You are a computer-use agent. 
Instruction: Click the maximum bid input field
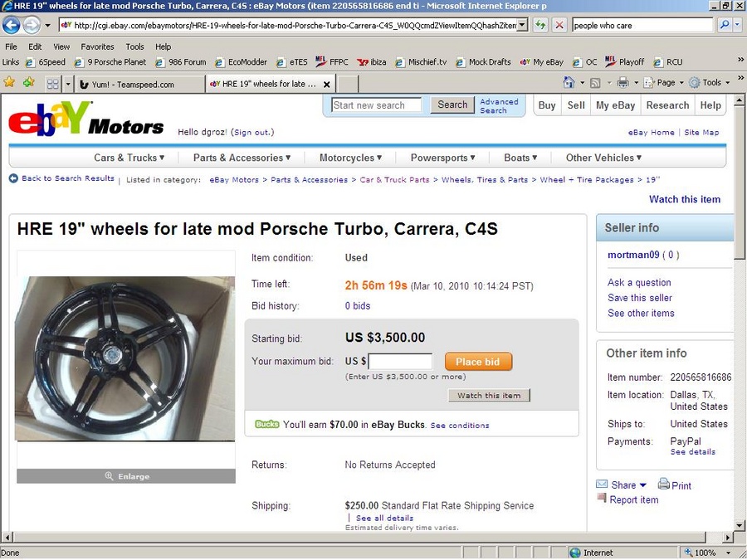tap(400, 362)
